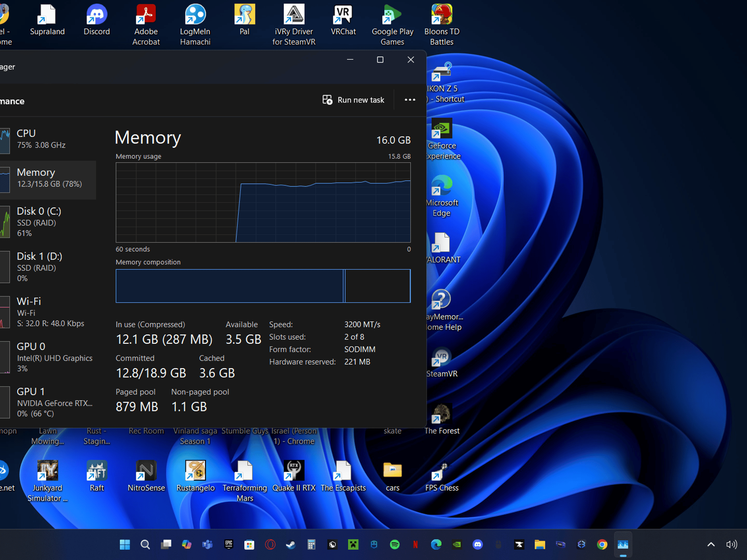
Task: Open LogMeIn Hamachi desktop icon
Action: pos(195,25)
